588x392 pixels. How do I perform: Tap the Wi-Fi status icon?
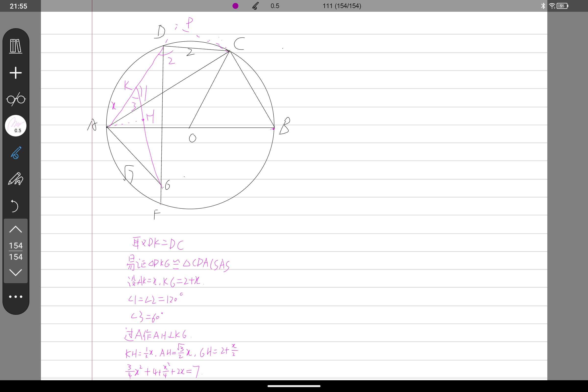552,6
